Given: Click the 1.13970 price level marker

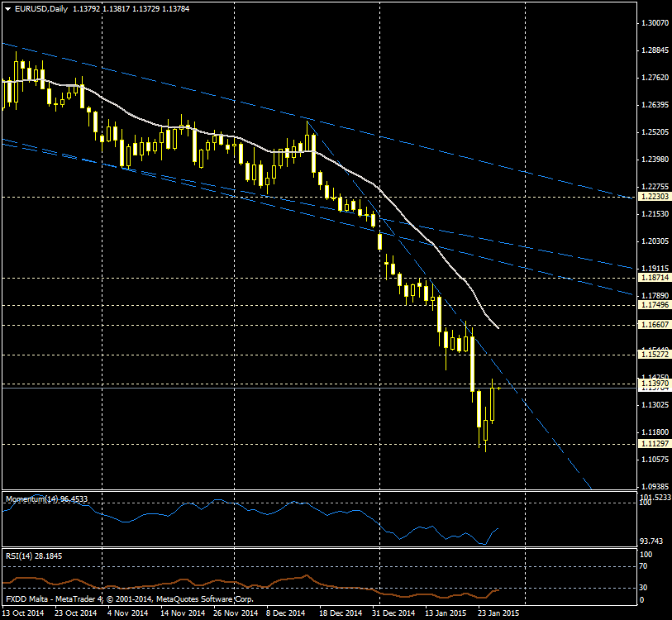Looking at the screenshot, I should pos(655,384).
